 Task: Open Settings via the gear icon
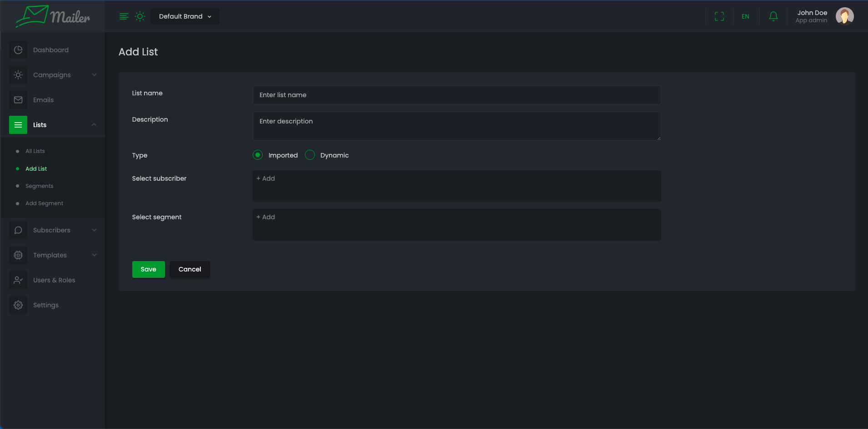pyautogui.click(x=18, y=305)
